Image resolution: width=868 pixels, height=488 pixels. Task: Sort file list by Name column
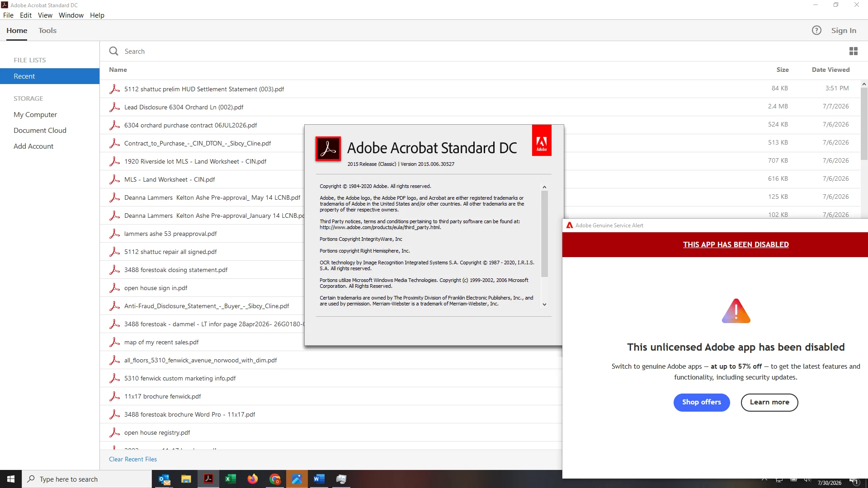118,70
